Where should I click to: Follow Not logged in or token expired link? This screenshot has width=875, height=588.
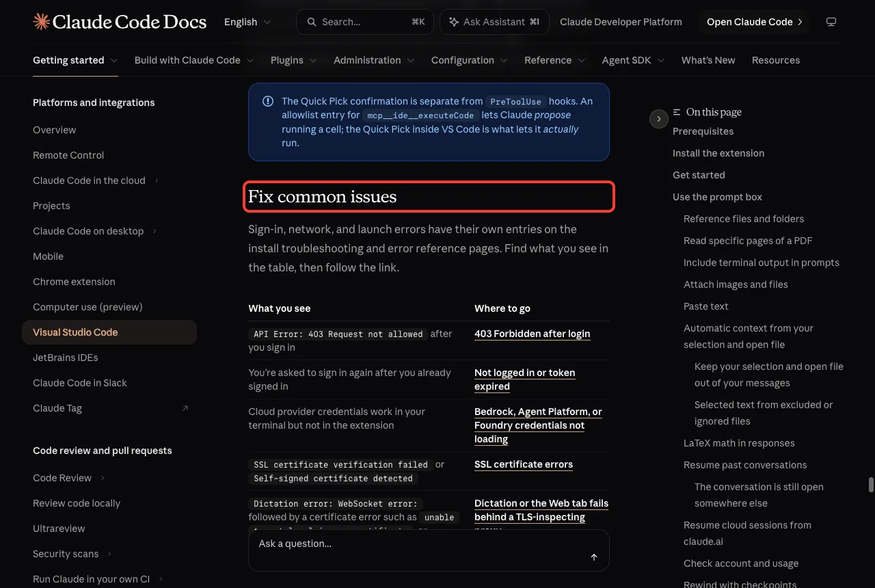[525, 379]
